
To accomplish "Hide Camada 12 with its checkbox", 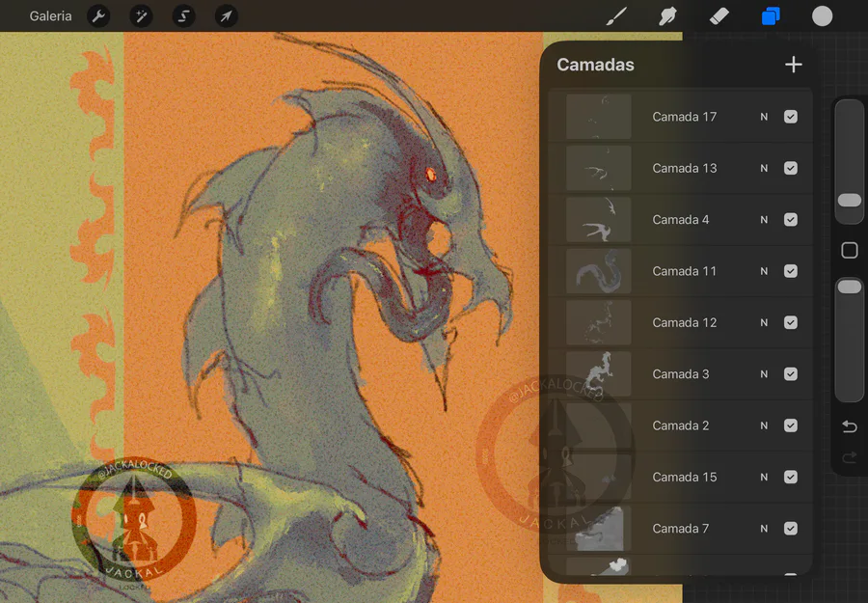I will click(791, 323).
